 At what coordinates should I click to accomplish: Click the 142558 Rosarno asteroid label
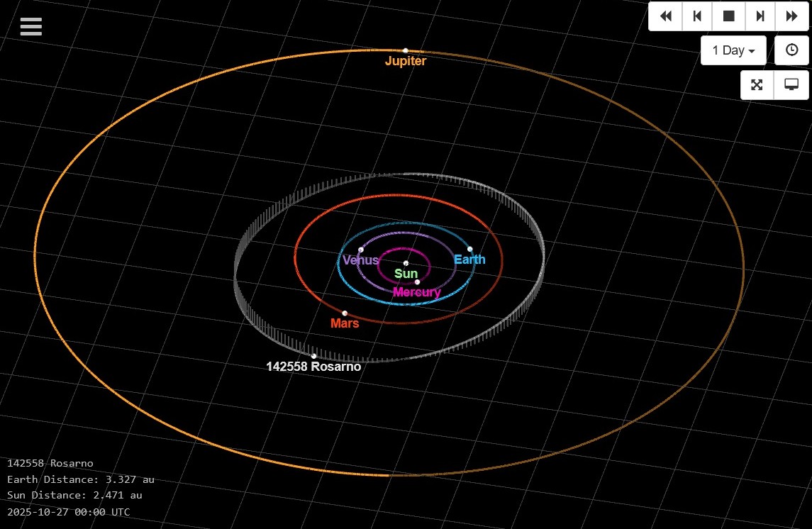(314, 367)
